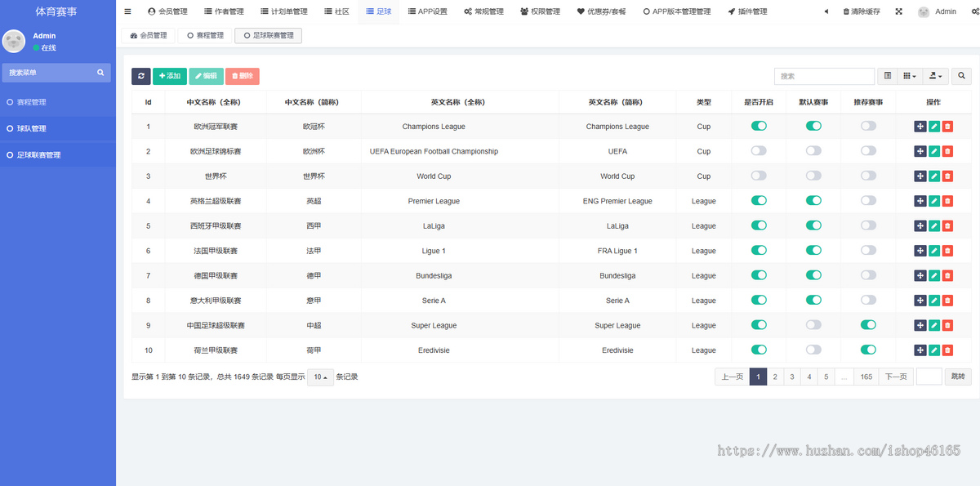Screen dimensions: 980x486
Task: Click the refresh table button
Action: point(141,76)
